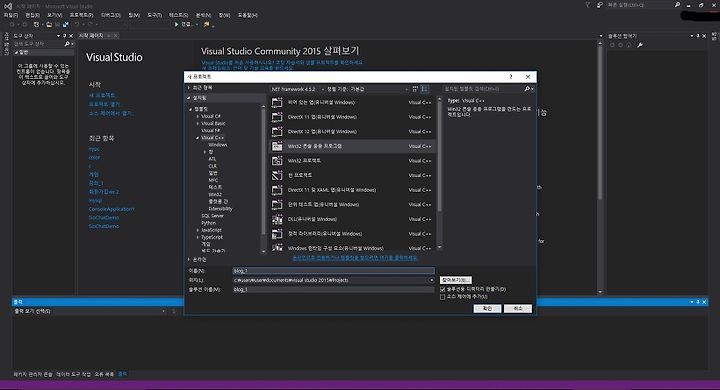
Task: Click the feedback icon beside the notifications flag
Action: point(600,5)
